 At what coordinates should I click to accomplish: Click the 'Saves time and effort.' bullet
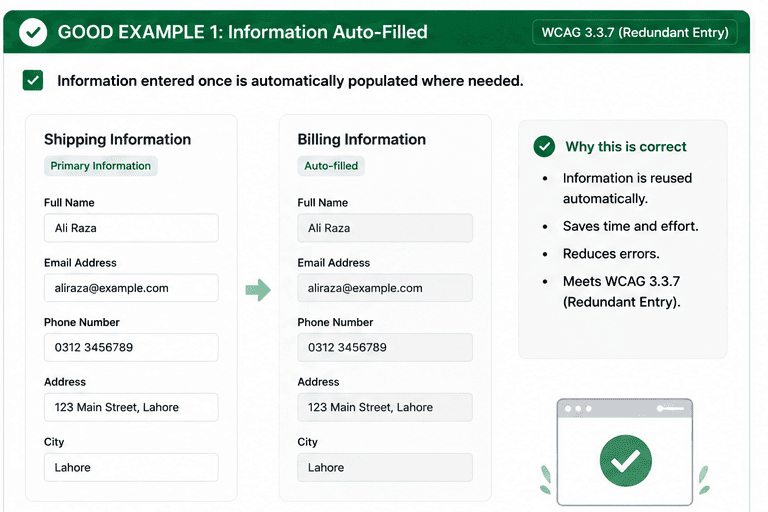point(630,226)
